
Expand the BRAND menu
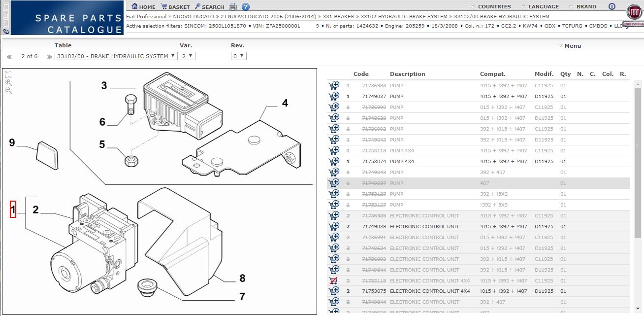coord(582,7)
